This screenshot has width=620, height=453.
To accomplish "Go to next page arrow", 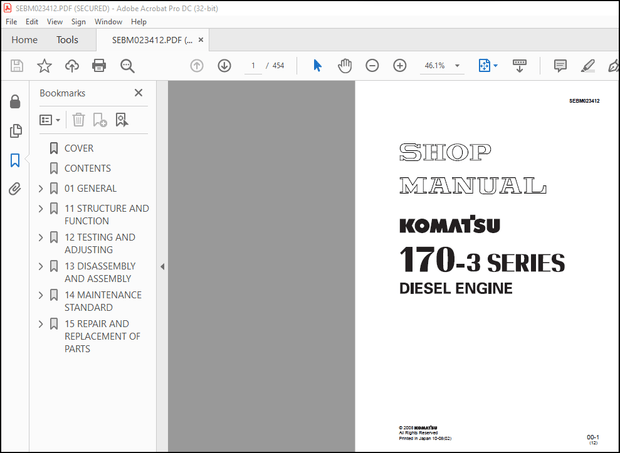I will click(x=224, y=66).
